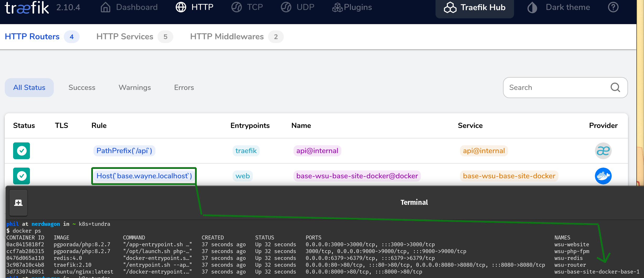
Task: Click the Entrypoints column header
Action: point(250,126)
